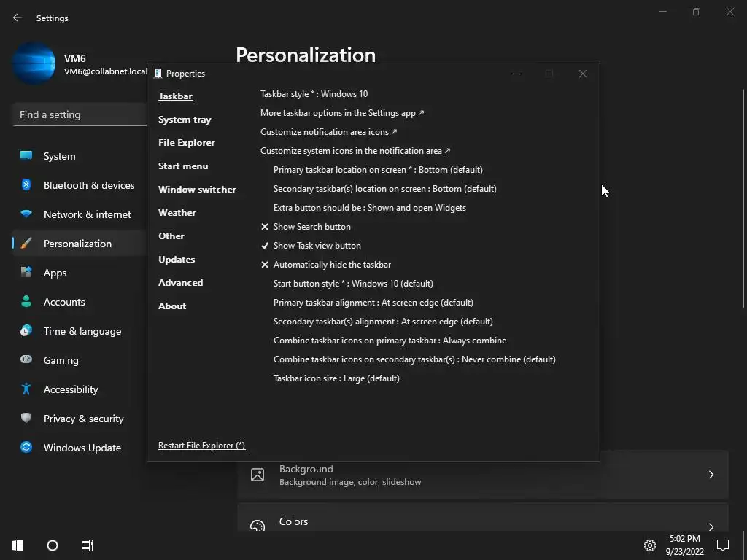Click the Privacy shield icon
The image size is (747, 560).
point(26,418)
